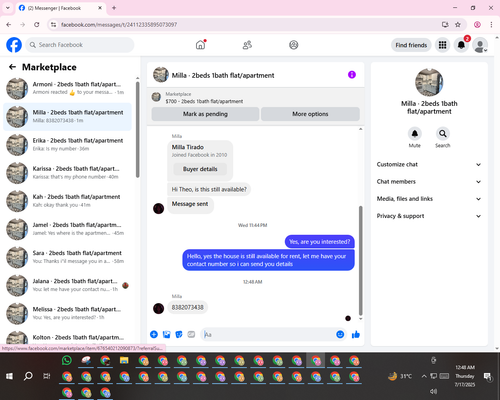500x400 pixels.
Task: Open the Erika conversation
Action: [x=67, y=145]
